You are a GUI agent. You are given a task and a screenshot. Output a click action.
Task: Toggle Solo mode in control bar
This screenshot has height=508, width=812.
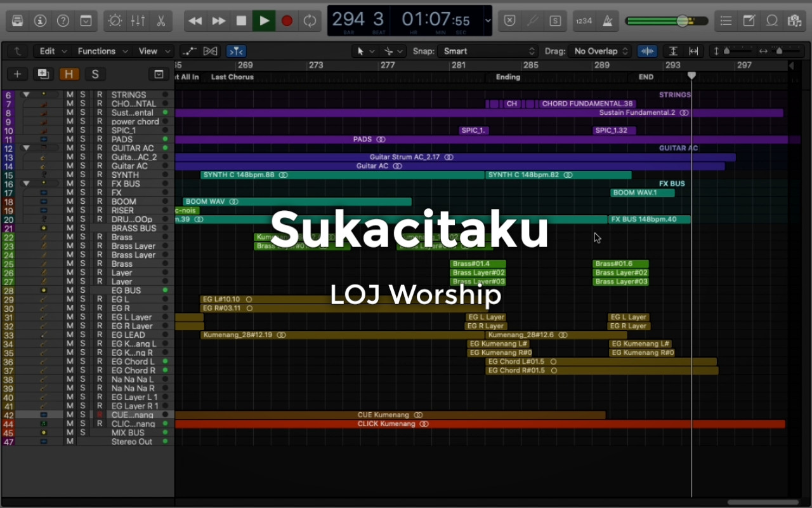(x=555, y=20)
